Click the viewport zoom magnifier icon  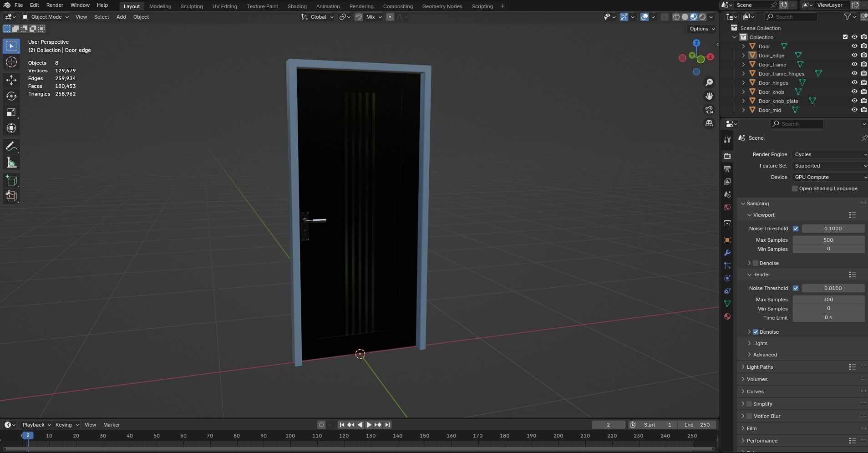[x=709, y=82]
